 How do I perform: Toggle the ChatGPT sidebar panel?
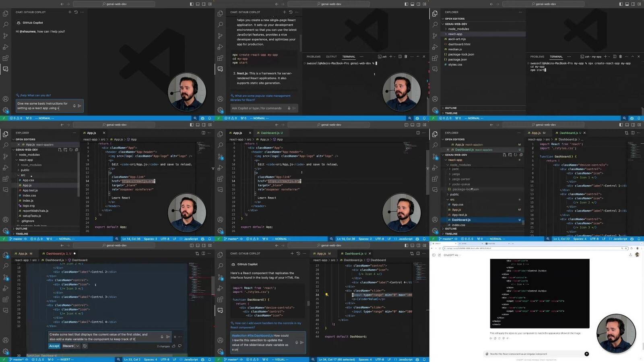click(433, 255)
